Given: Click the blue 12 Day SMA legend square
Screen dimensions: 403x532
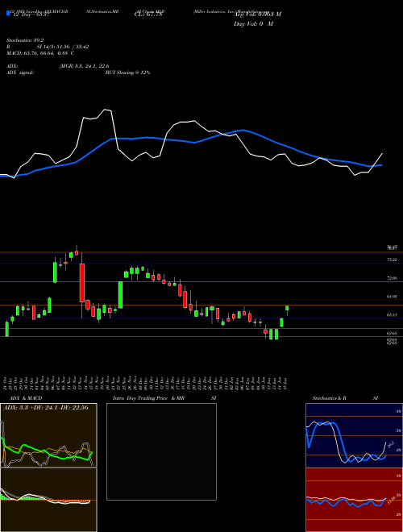Looking at the screenshot, I should pos(8,13).
